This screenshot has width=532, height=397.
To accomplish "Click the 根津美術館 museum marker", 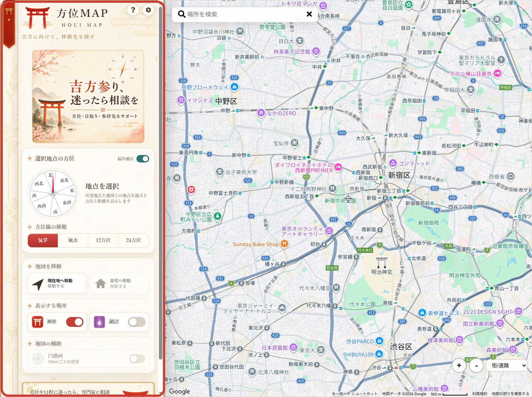I will tap(459, 340).
